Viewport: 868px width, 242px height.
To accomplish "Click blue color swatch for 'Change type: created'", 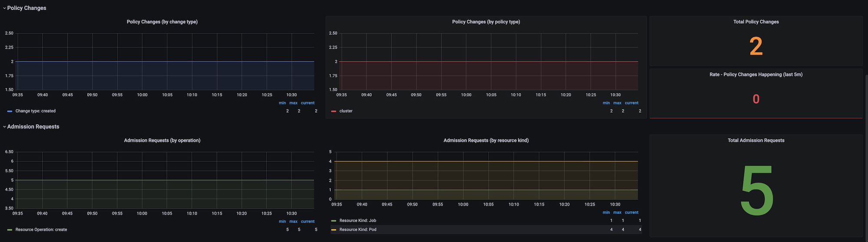I will (x=10, y=111).
